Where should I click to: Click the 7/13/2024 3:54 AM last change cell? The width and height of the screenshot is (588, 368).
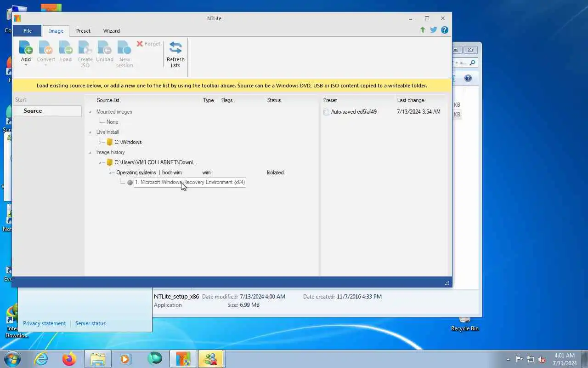[418, 112]
